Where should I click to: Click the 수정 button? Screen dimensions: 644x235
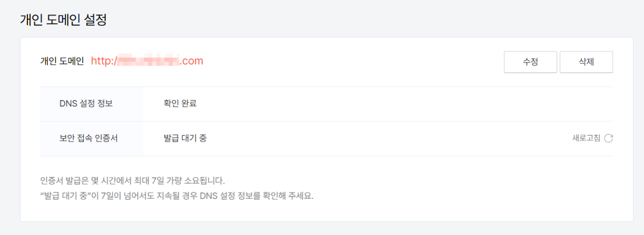click(x=530, y=62)
